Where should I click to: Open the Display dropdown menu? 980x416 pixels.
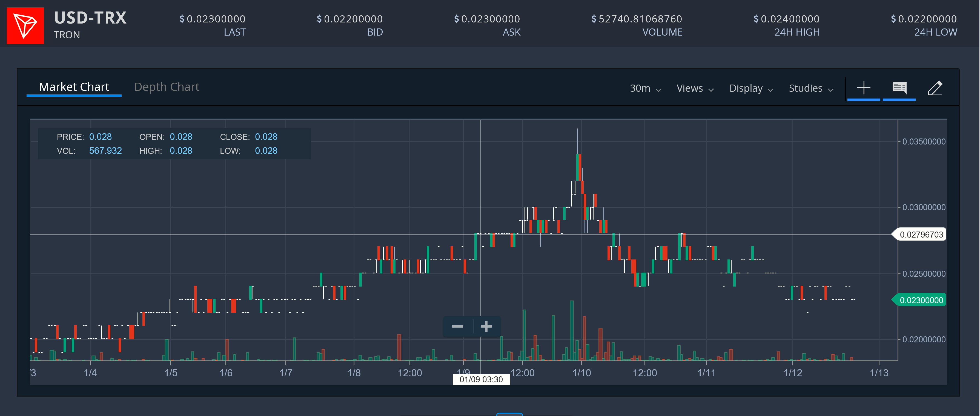point(751,88)
